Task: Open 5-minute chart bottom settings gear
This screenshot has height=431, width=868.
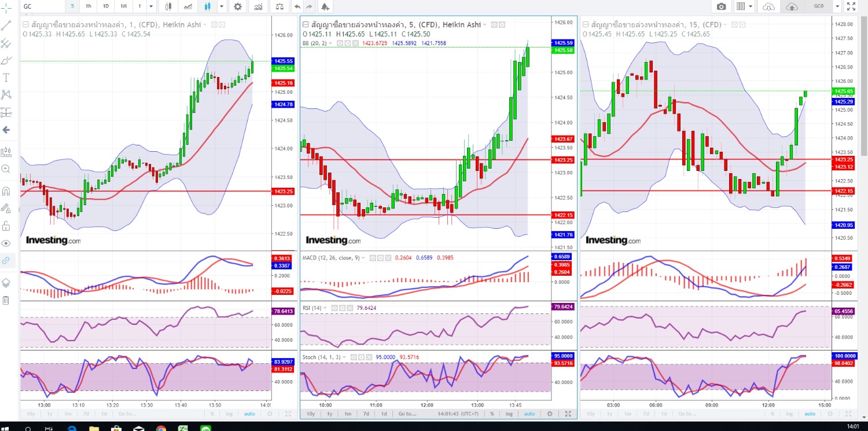Action: (549, 414)
